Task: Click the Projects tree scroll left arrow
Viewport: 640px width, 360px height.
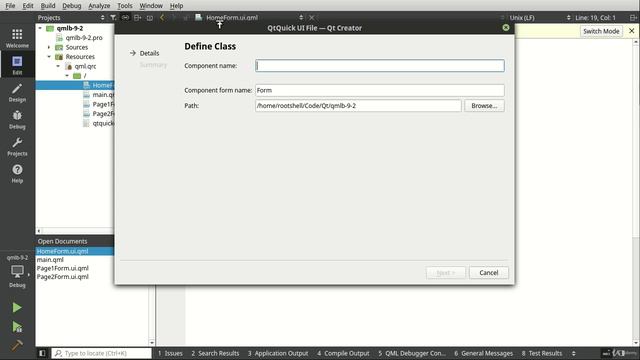Action: (x=39, y=231)
